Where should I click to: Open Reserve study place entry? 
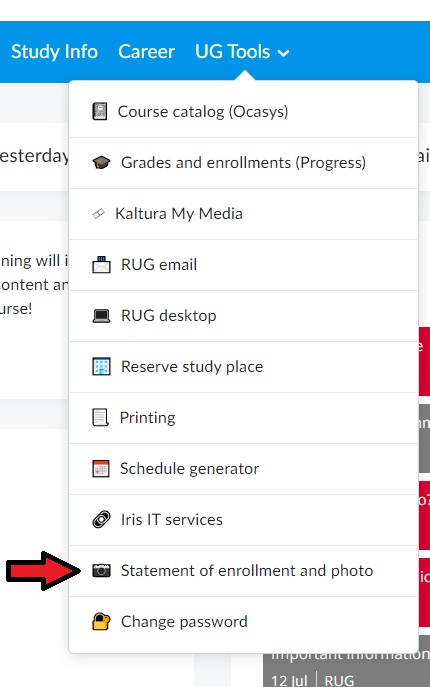(243, 367)
